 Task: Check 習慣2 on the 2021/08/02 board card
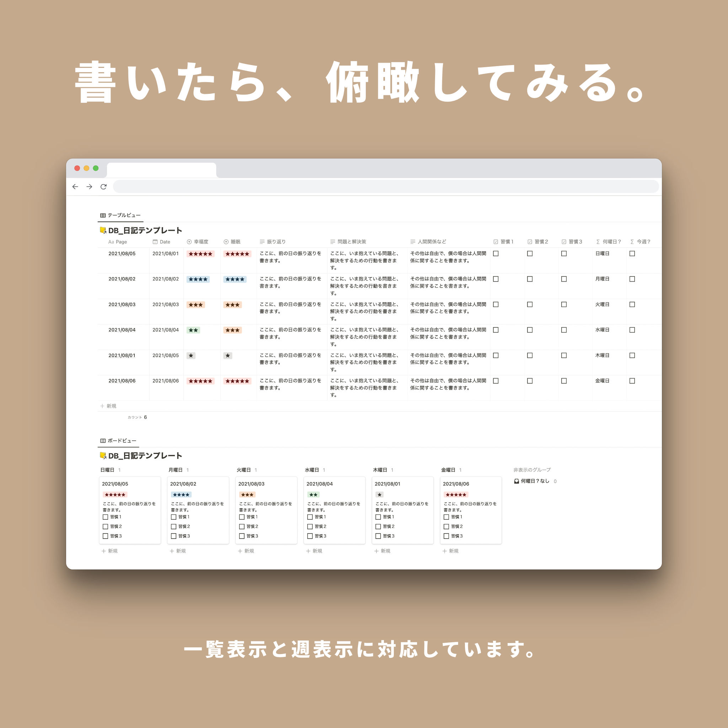[x=174, y=526]
